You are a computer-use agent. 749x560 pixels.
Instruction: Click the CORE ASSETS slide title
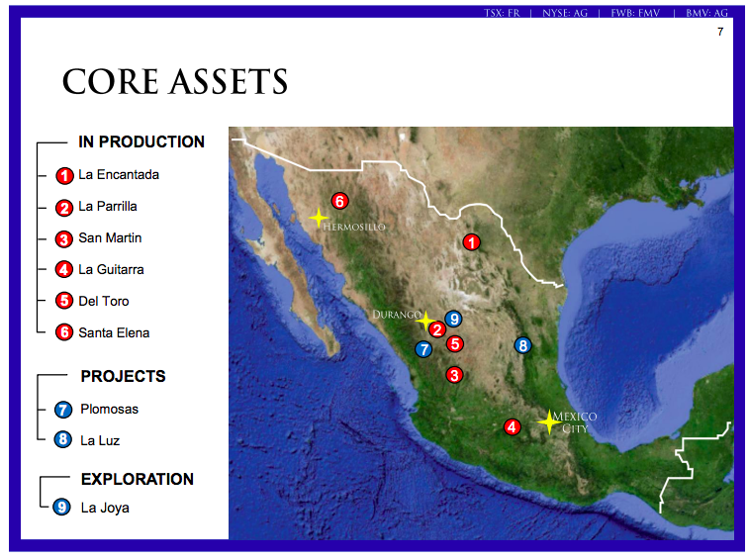point(175,81)
